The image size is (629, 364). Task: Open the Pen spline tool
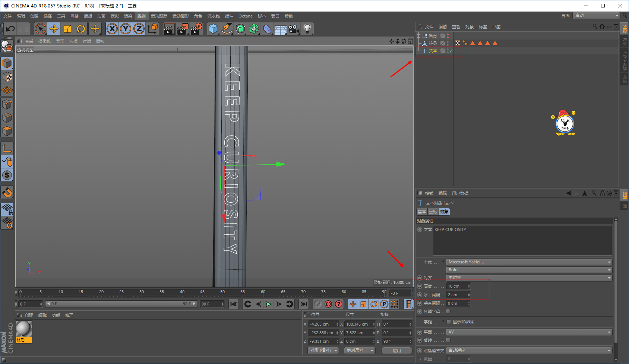(227, 29)
